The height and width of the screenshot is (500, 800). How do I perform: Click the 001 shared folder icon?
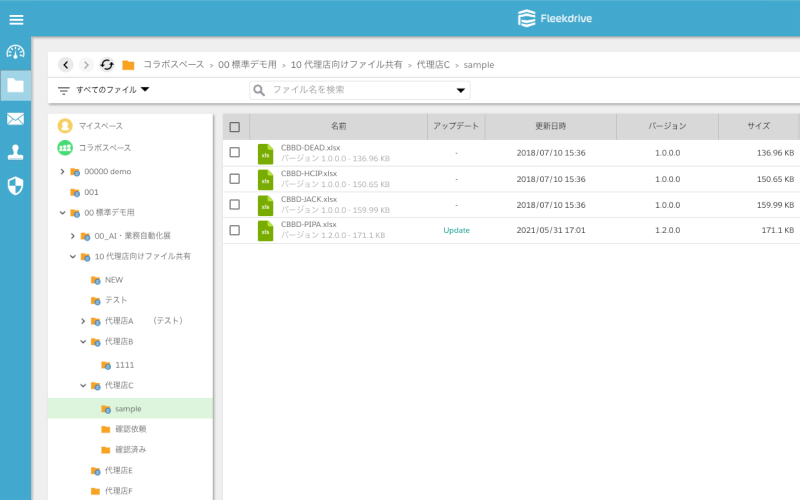click(x=75, y=192)
